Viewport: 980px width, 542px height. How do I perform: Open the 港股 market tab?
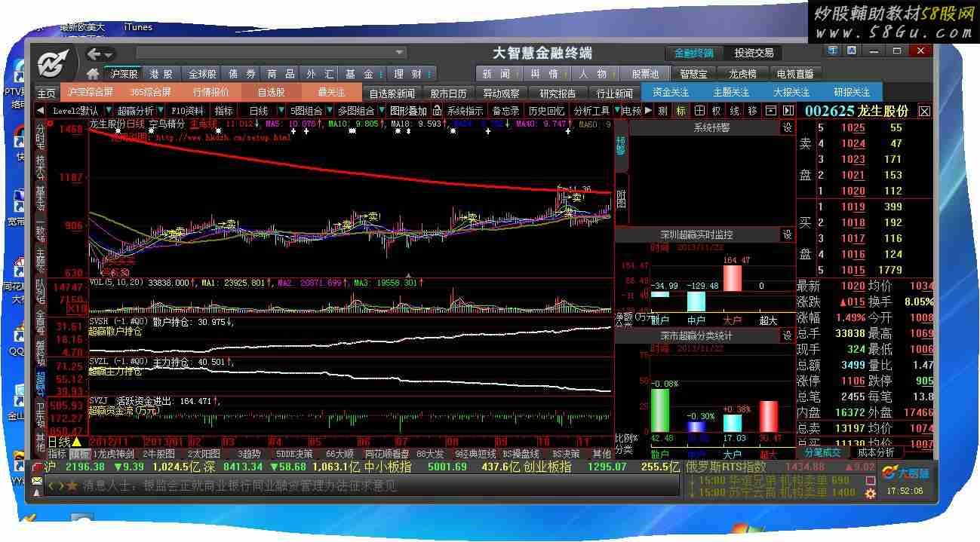coord(161,74)
